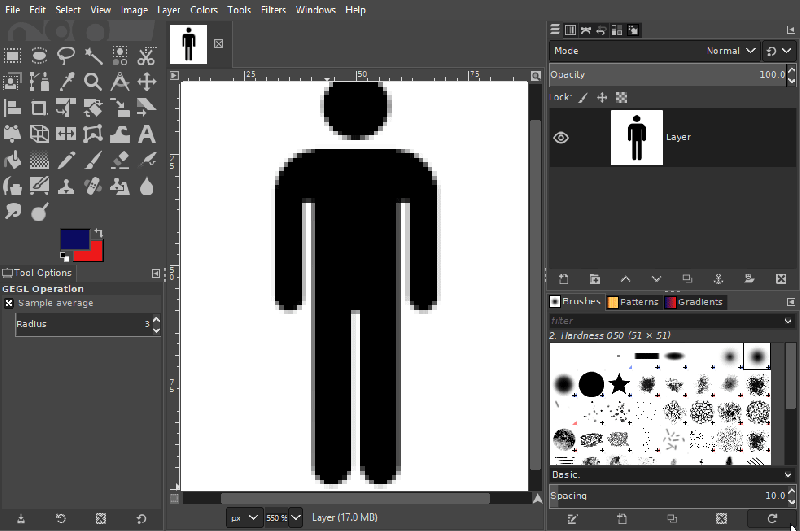Click the blue foreground color swatch
Screen dimensions: 800x531
pyautogui.click(x=74, y=239)
